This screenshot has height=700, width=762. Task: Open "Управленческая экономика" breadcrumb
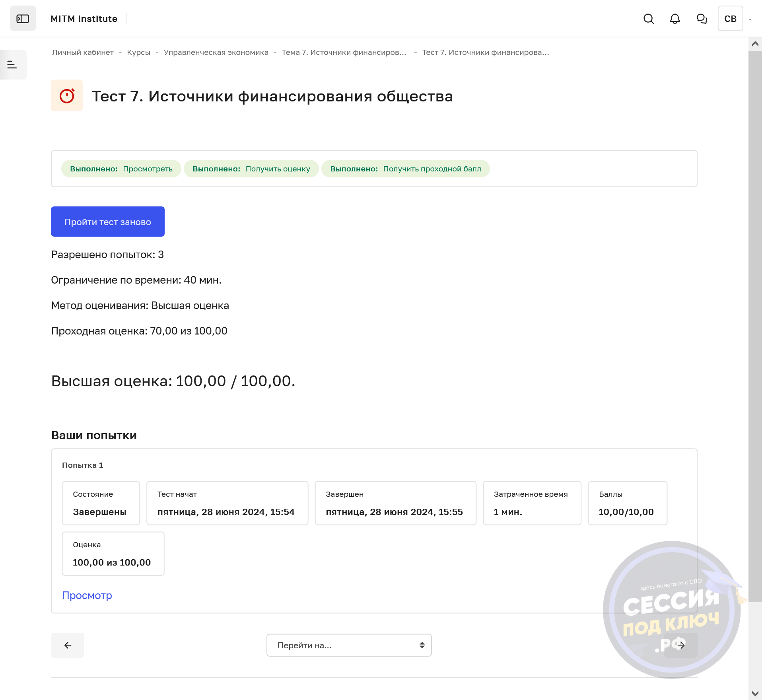216,52
